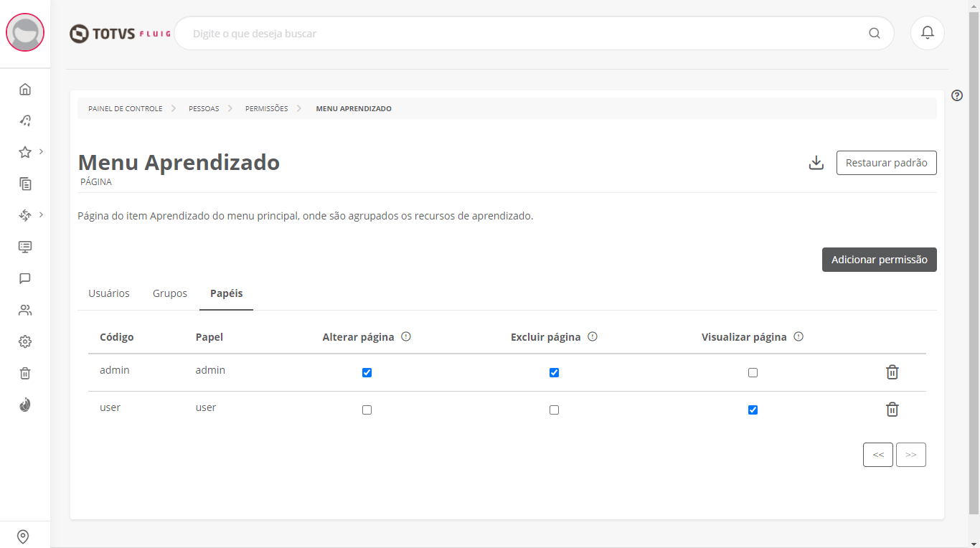Open the Trash icon in sidebar
Image resolution: width=980 pixels, height=548 pixels.
[25, 373]
